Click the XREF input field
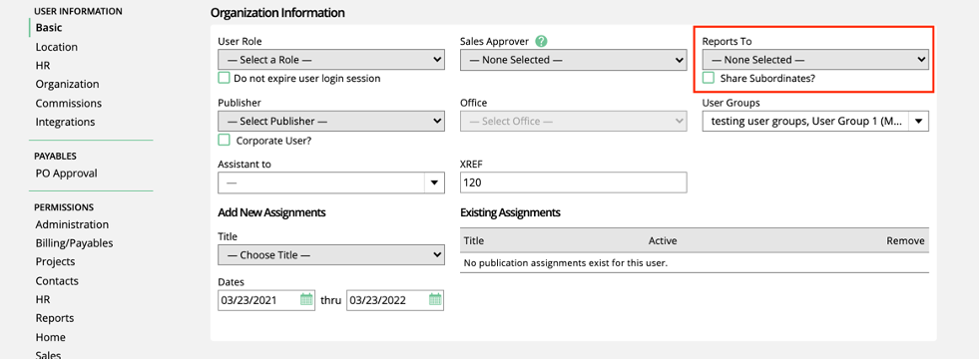Viewport: 980px width, 359px height. (573, 182)
